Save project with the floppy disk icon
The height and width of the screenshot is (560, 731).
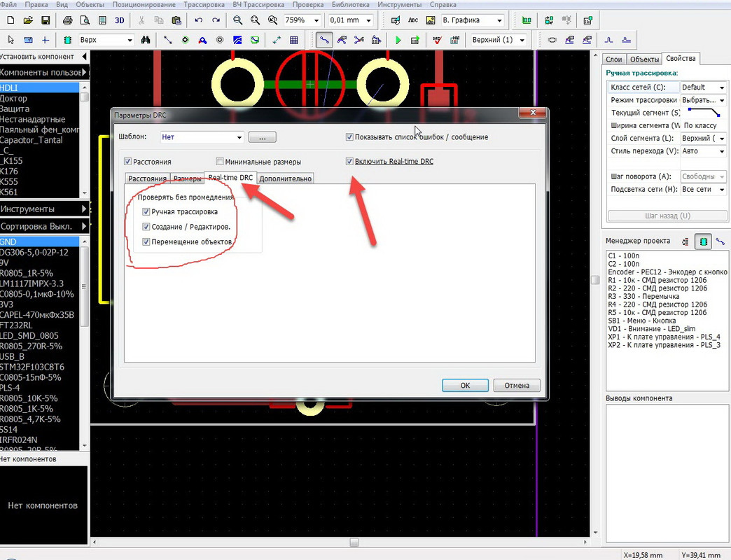tap(46, 20)
